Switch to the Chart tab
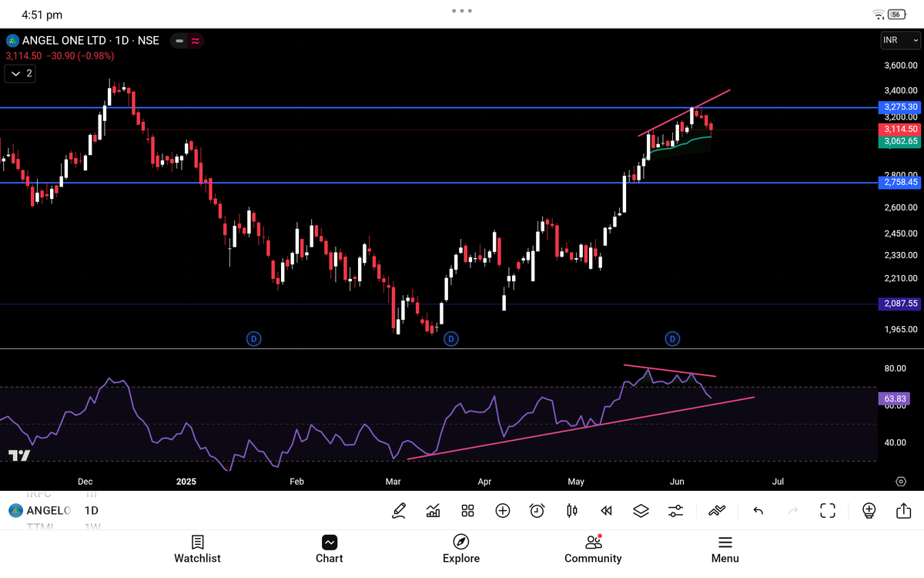This screenshot has width=924, height=578. tap(329, 549)
